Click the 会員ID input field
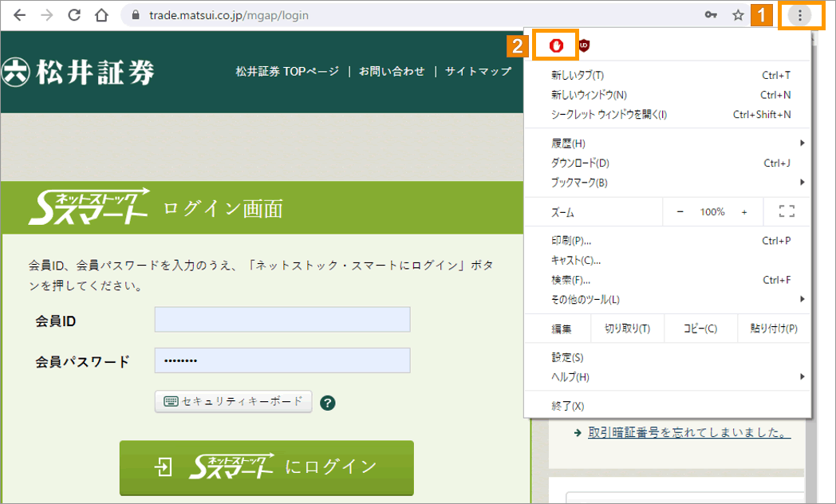Image resolution: width=836 pixels, height=504 pixels. 282,319
